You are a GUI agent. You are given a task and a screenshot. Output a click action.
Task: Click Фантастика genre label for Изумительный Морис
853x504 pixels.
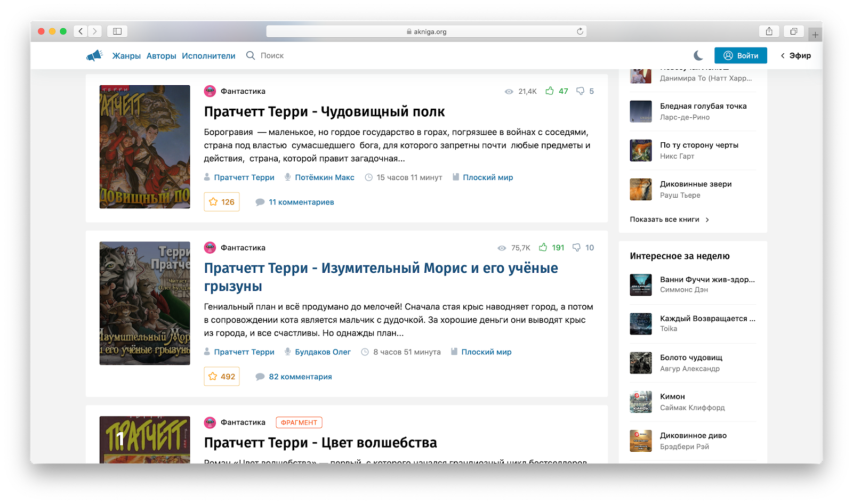coord(243,248)
